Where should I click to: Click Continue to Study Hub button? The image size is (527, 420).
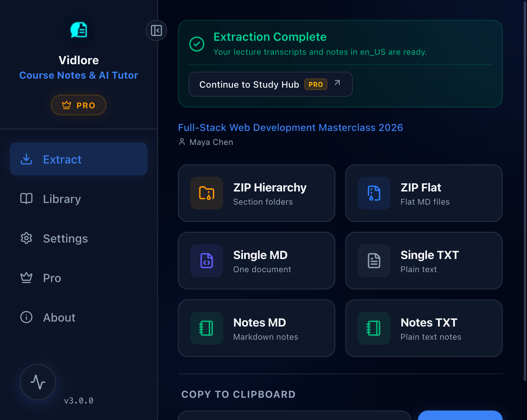[x=270, y=84]
